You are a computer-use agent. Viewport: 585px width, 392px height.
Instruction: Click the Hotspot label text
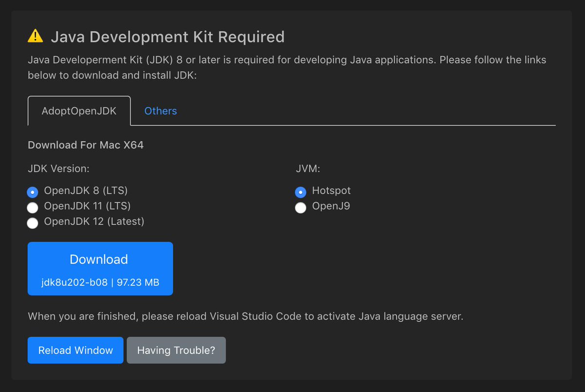coord(331,190)
